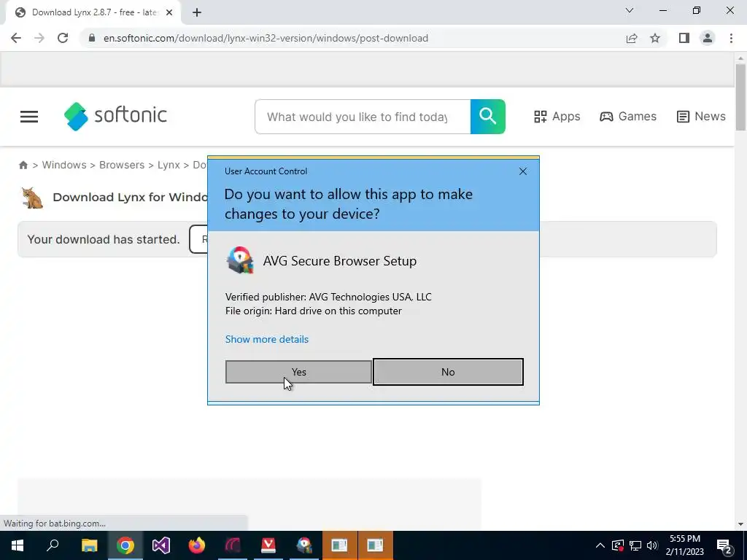Viewport: 747px width, 560px height.
Task: Open the notification center icon
Action: pos(724,545)
